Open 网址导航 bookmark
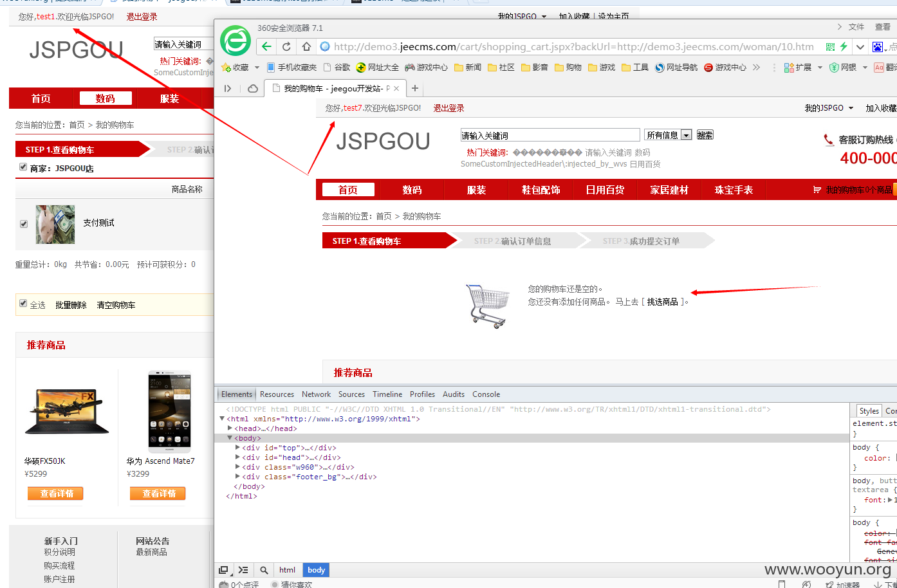The height and width of the screenshot is (588, 897). 676,68
